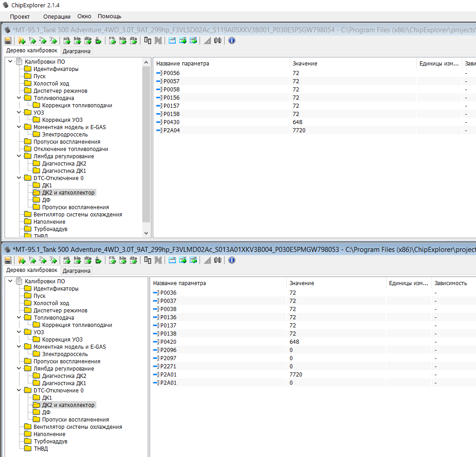This screenshot has height=457, width=476.
Task: Collapse Лямбда регулирование node in the lower tree
Action: click(x=19, y=368)
